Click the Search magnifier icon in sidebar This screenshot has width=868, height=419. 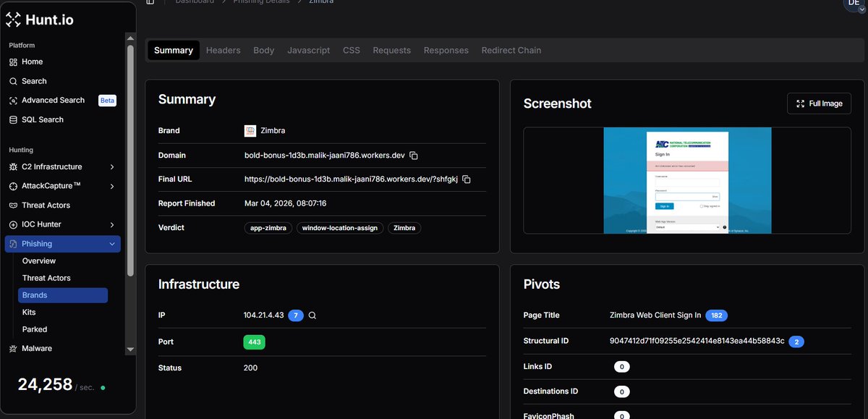(x=13, y=81)
